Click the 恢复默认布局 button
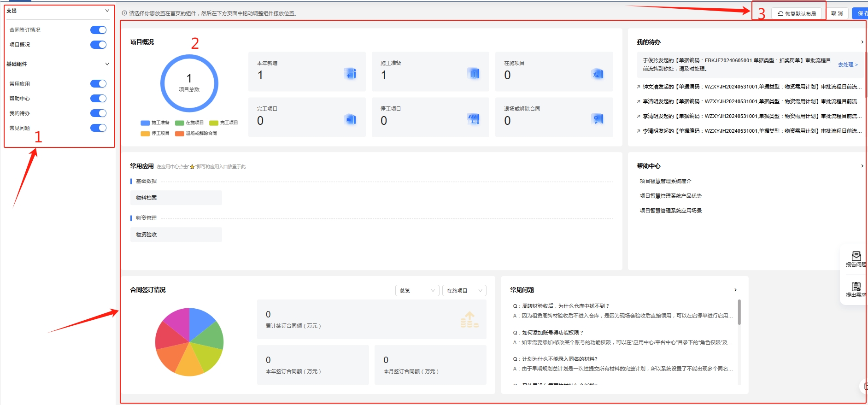Viewport: 868px width, 405px height. pyautogui.click(x=797, y=13)
